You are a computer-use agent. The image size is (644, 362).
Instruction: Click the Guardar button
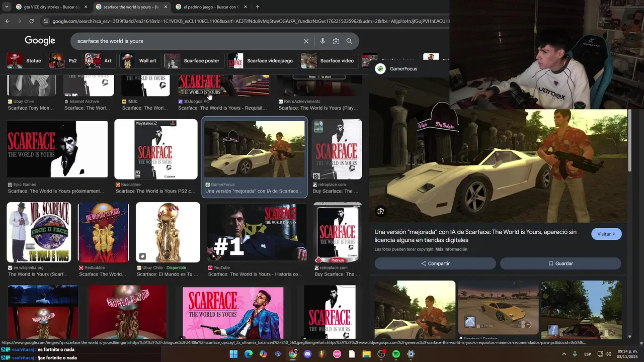click(x=560, y=263)
